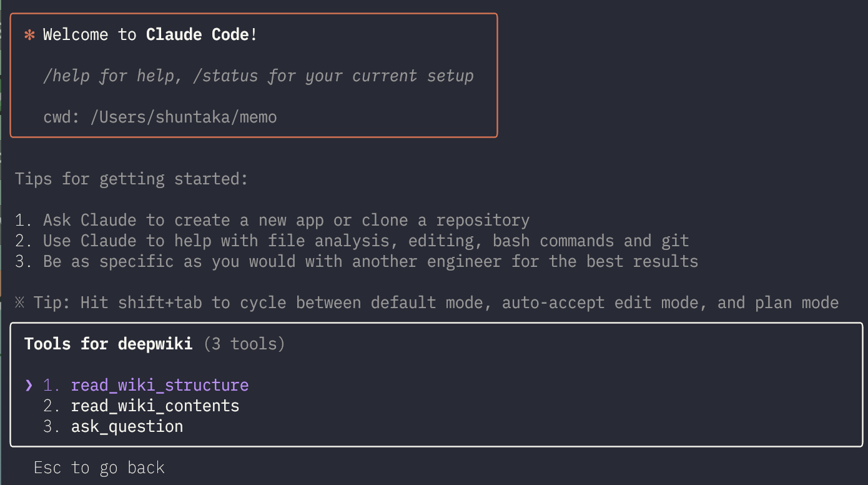Click tip 2 about file analysis and git
Image resolution: width=868 pixels, height=485 pixels.
click(352, 241)
